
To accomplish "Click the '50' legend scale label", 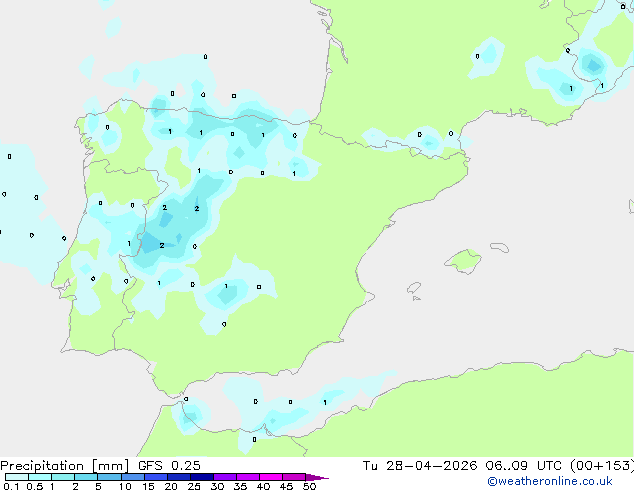I will (310, 486).
